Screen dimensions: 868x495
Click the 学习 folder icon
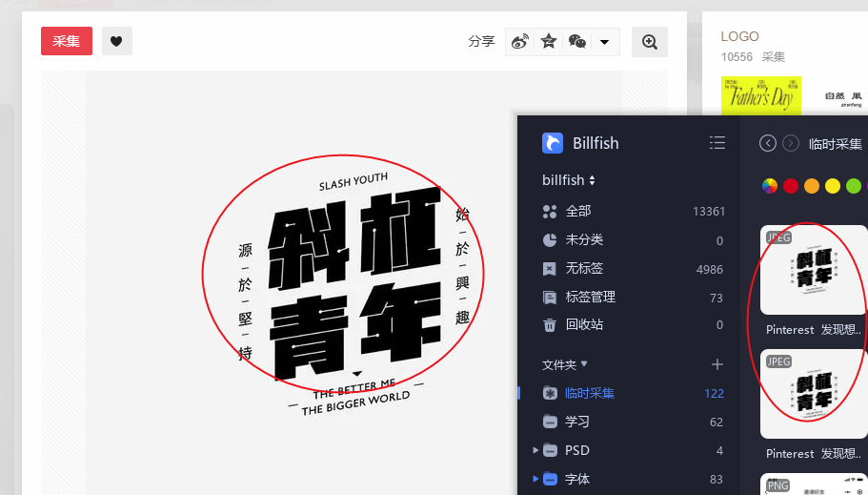(x=550, y=422)
